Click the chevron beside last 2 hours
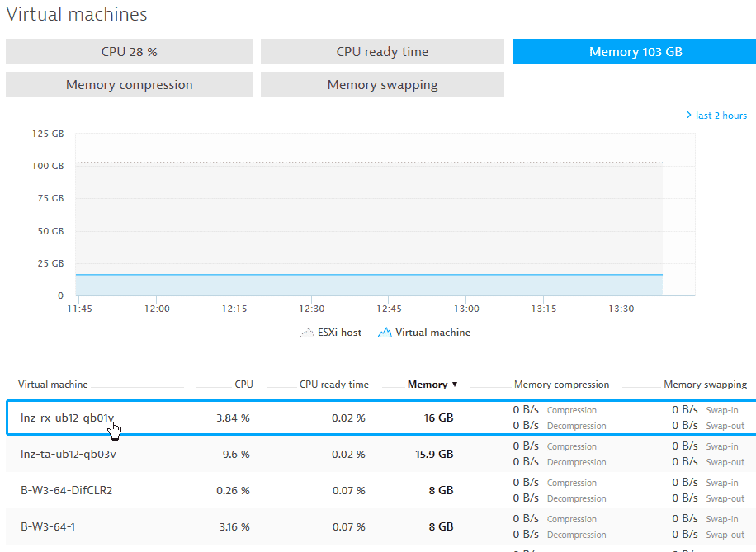The height and width of the screenshot is (552, 756). (689, 115)
